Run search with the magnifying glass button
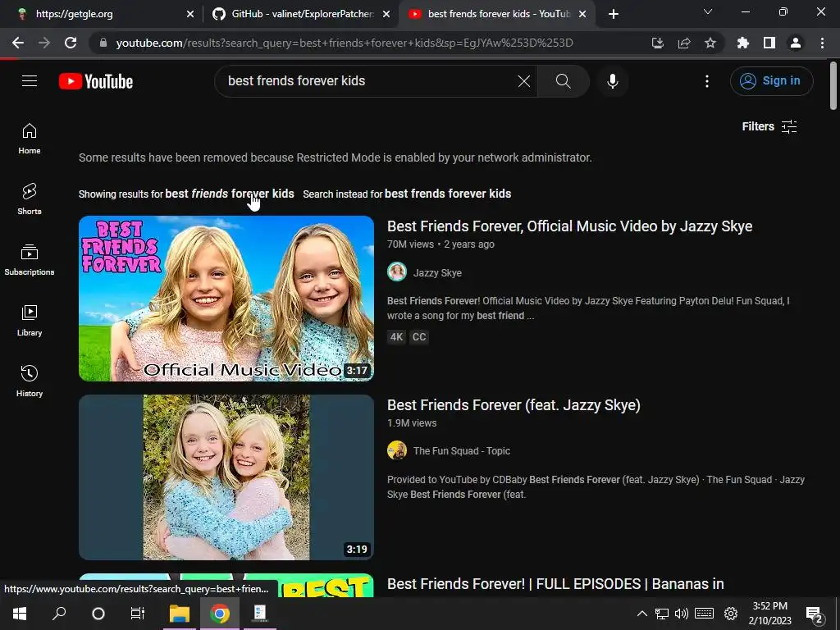Image resolution: width=840 pixels, height=630 pixels. click(x=563, y=81)
